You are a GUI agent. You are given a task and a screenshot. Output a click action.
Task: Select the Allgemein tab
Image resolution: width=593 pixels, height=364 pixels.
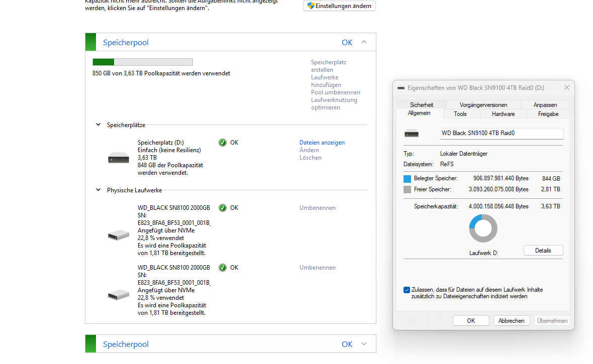pyautogui.click(x=419, y=113)
